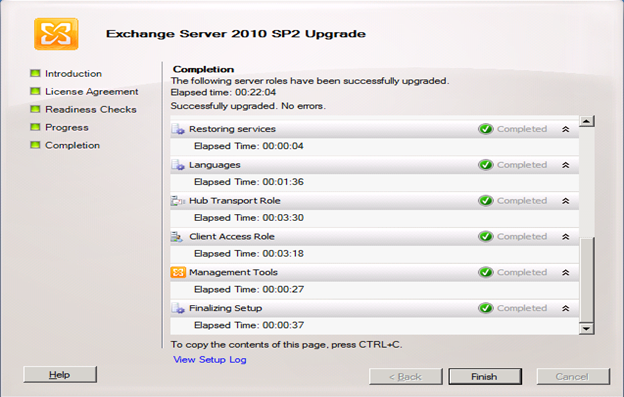Click the disabled Cancel button
Image resolution: width=624 pixels, height=397 pixels.
coord(573,376)
